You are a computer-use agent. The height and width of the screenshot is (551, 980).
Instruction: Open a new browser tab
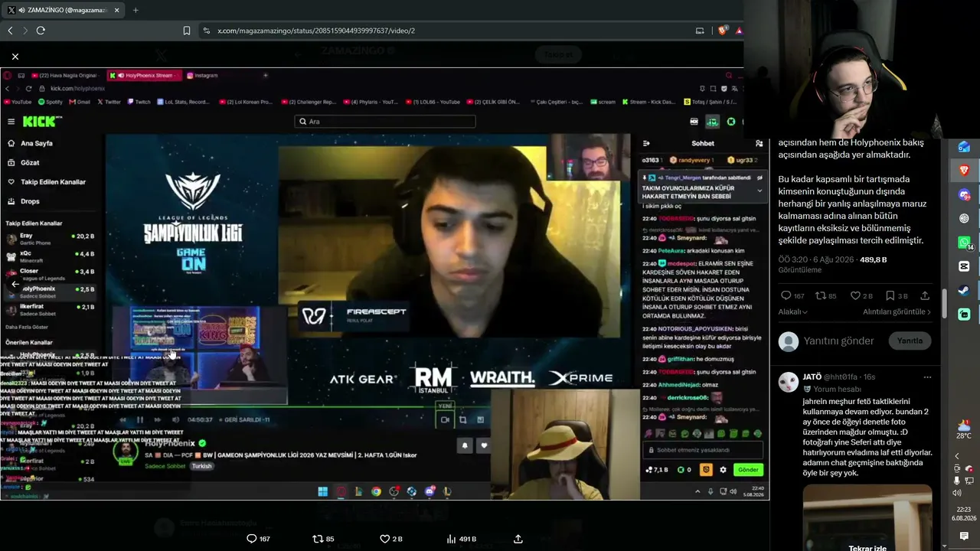coord(136,10)
